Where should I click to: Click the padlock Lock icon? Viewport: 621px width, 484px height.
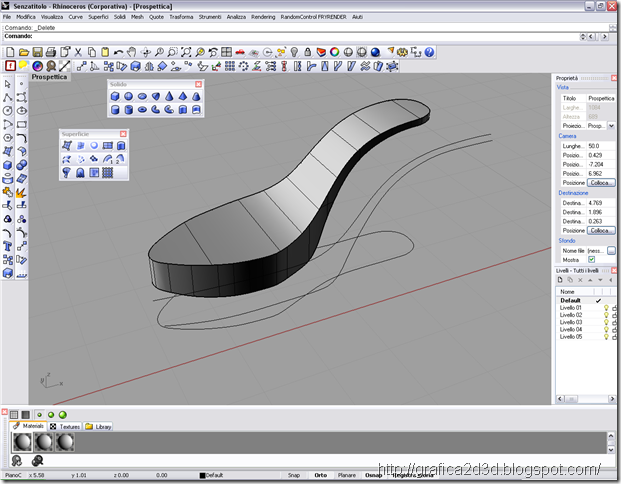[308, 52]
